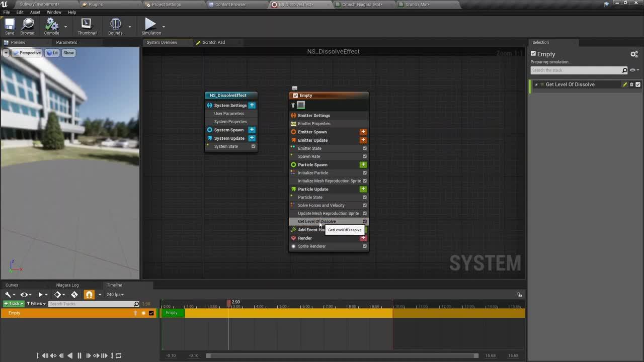Click the Bounds toolbar icon
The width and height of the screenshot is (644, 362).
tap(115, 24)
